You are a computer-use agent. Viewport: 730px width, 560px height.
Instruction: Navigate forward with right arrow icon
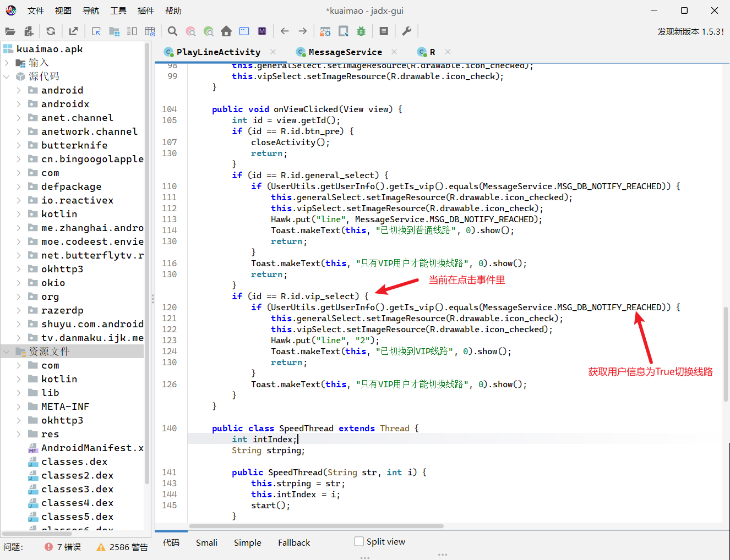303,31
